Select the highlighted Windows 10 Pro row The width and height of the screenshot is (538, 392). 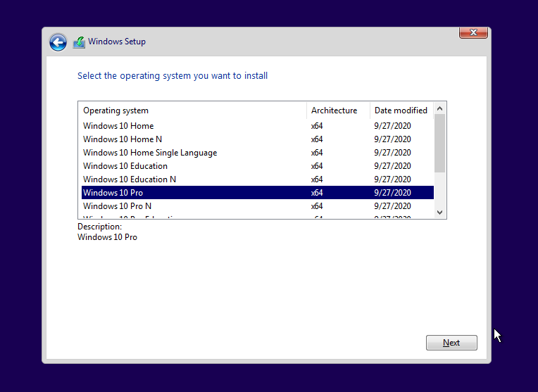click(x=257, y=193)
